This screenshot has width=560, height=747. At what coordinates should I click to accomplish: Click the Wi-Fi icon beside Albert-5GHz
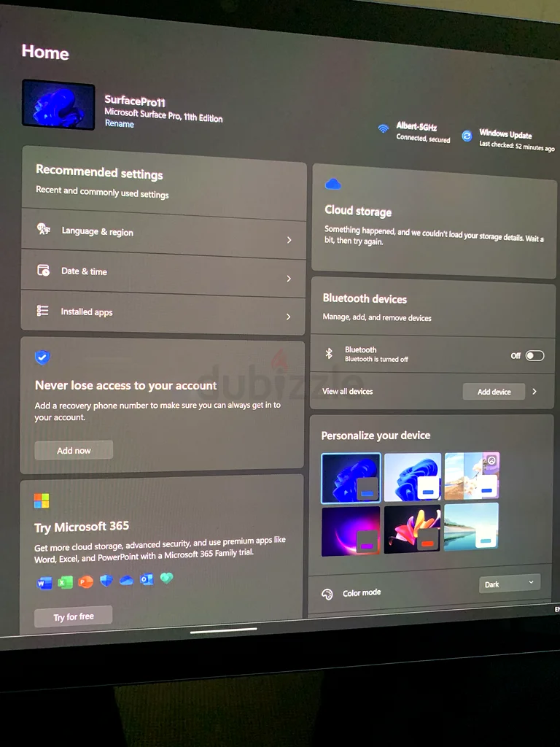pos(384,128)
